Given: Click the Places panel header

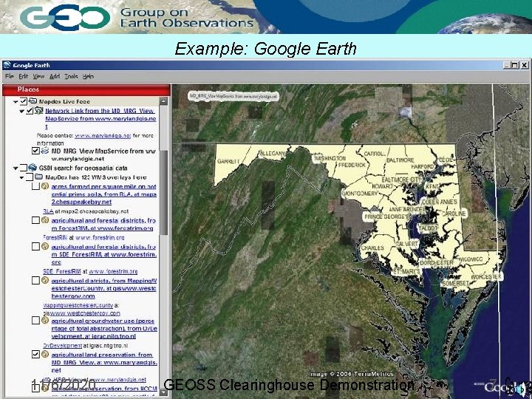Looking at the screenshot, I should (86, 89).
